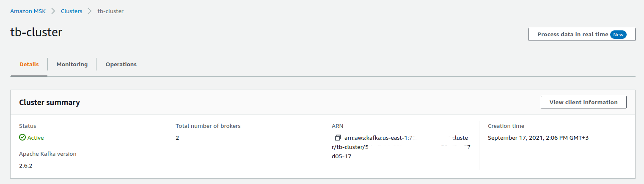
Task: Switch to the Operations tab
Action: click(121, 65)
